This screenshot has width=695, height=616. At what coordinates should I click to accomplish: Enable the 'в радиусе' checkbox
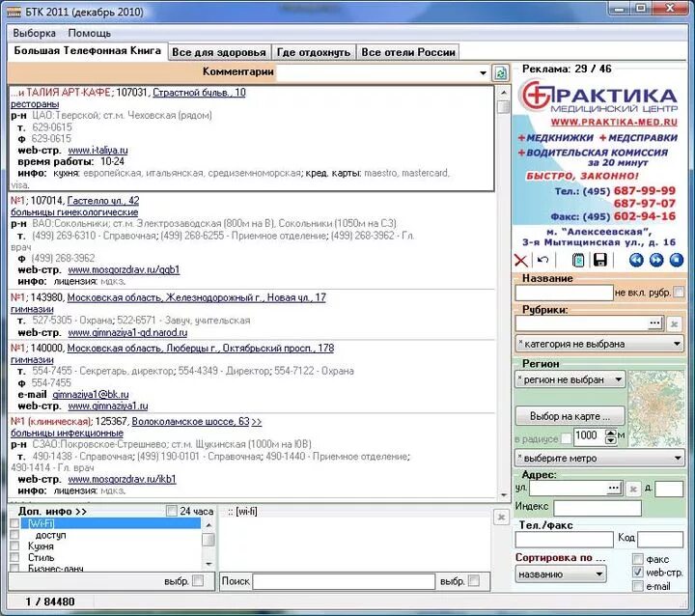pyautogui.click(x=566, y=438)
